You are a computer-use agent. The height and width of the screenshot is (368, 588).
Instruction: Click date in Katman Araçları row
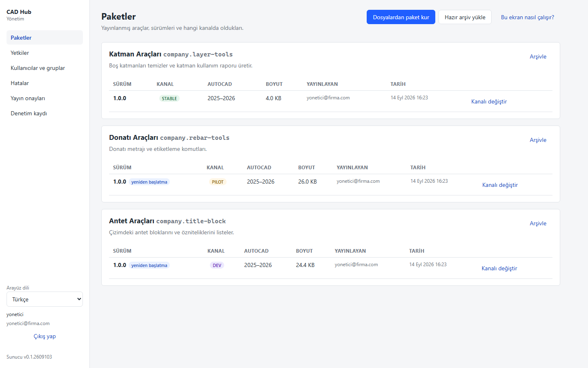pyautogui.click(x=409, y=98)
